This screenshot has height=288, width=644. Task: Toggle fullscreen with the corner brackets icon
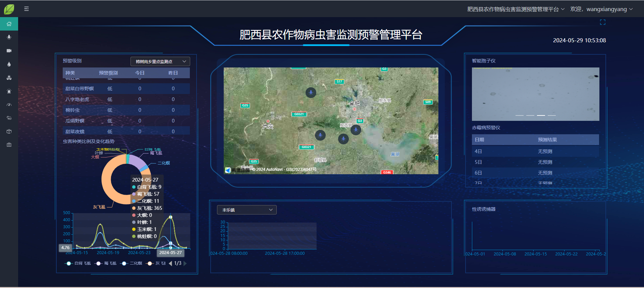(x=603, y=22)
